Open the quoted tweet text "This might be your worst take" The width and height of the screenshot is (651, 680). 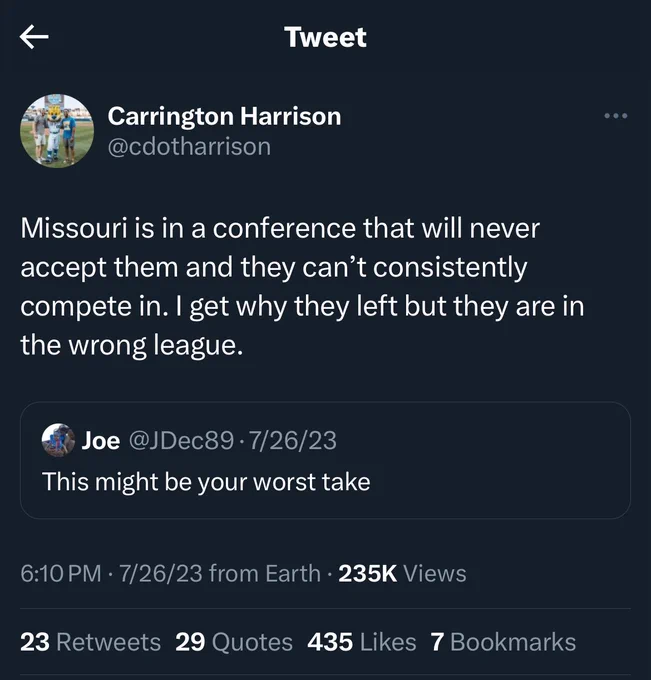[x=206, y=482]
